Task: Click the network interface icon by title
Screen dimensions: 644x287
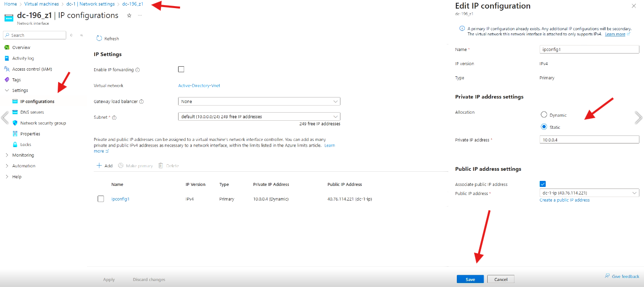Action: point(9,17)
